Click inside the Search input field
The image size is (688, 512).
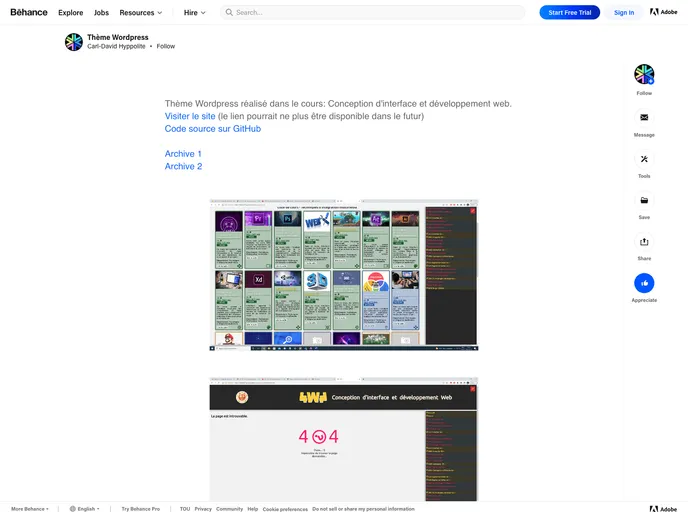(x=375, y=13)
